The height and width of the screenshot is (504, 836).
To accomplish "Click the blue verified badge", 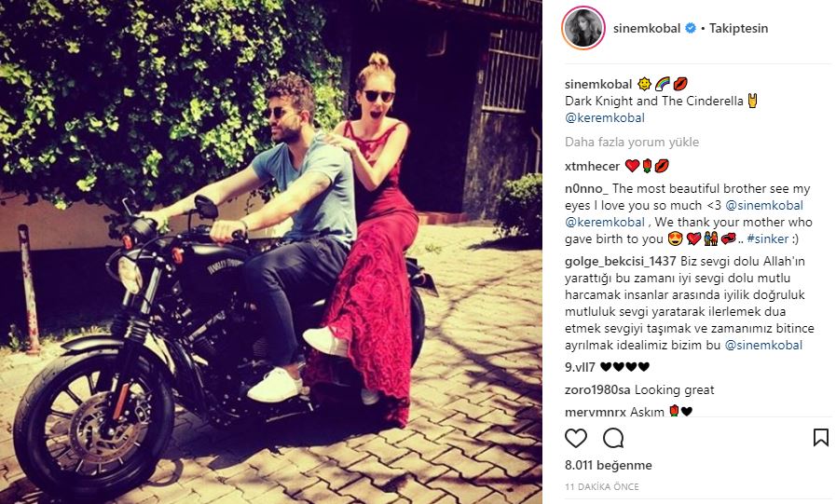I will (691, 28).
